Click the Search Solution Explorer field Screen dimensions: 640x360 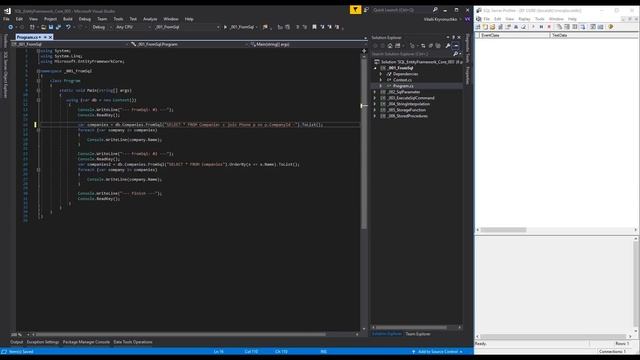[x=411, y=54]
